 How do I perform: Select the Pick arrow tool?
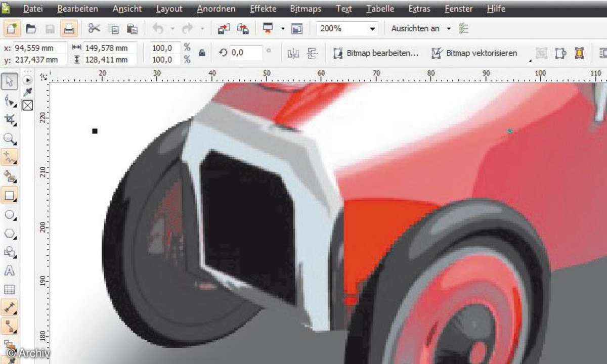pos(10,81)
